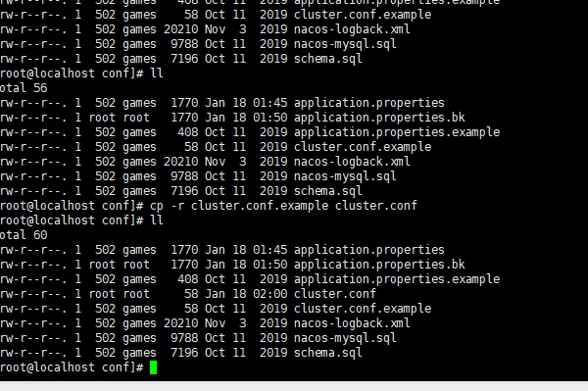Select nacos-mysql.sql in the total 56 listing

(x=345, y=176)
